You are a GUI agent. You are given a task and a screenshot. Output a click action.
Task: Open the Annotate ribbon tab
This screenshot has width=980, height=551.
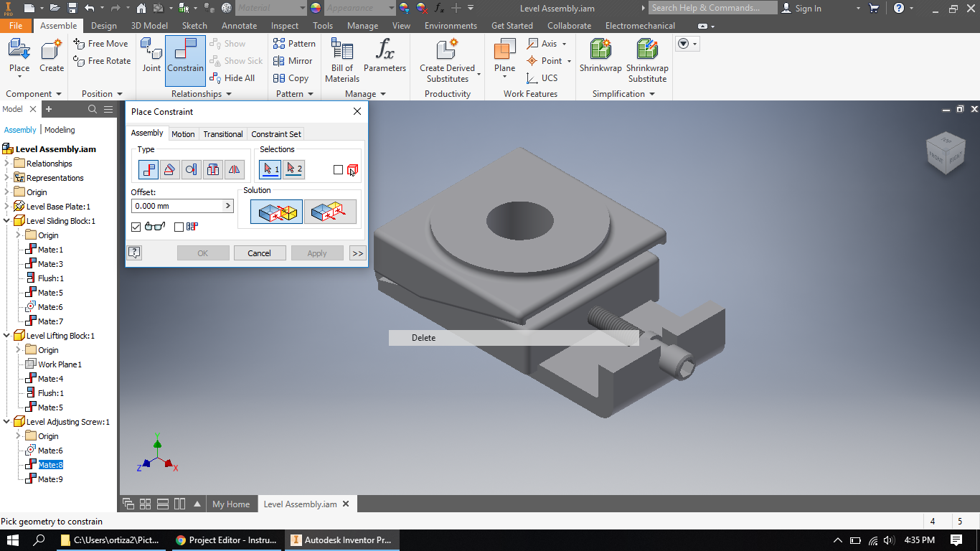(x=239, y=25)
